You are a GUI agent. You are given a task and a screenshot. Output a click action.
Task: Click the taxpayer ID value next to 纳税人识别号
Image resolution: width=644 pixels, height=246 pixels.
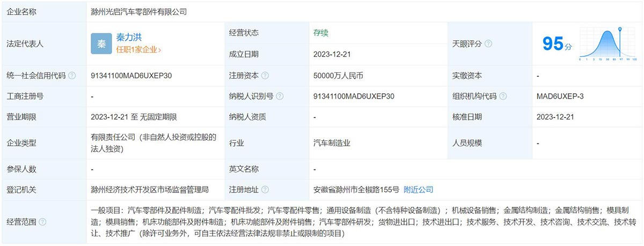point(354,96)
